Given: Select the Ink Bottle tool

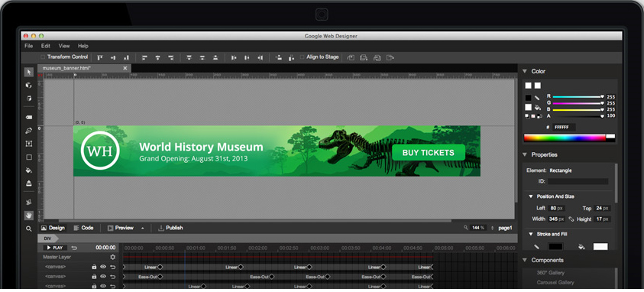Looking at the screenshot, I should pyautogui.click(x=29, y=183).
